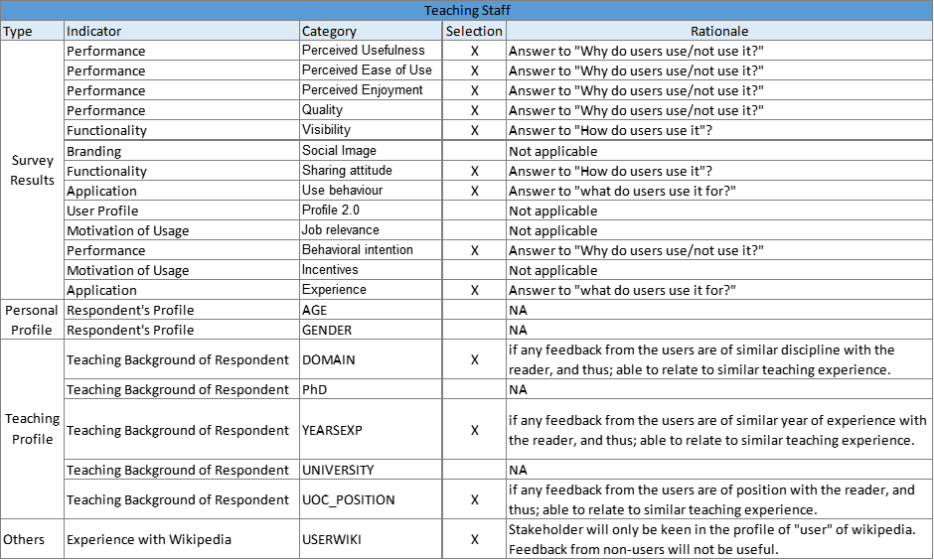Click the 'DOMAIN' cell

point(371,359)
